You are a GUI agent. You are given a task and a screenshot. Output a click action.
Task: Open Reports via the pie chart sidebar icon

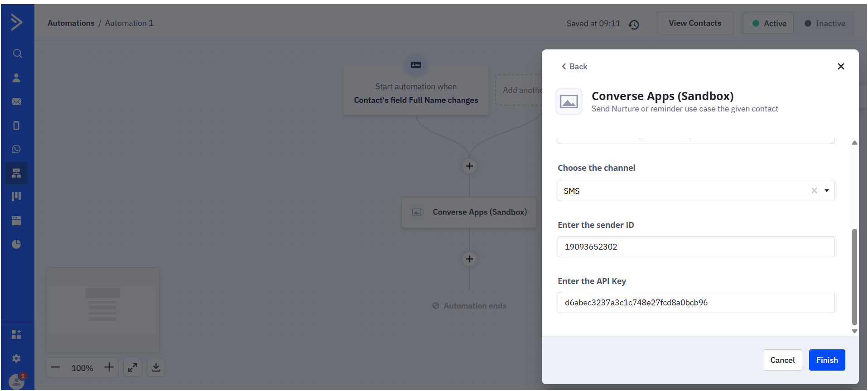coord(16,244)
